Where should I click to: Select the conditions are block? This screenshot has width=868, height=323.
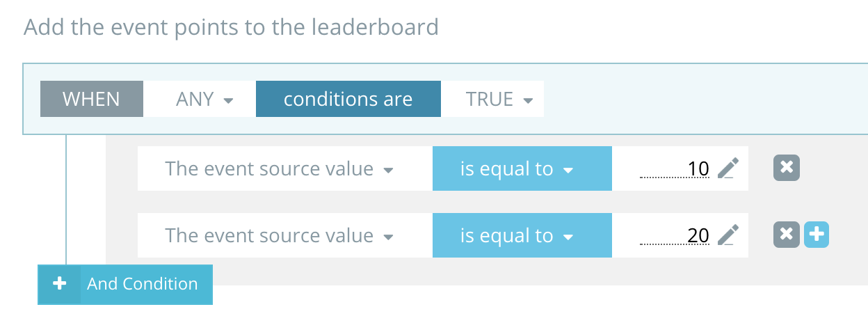click(348, 100)
